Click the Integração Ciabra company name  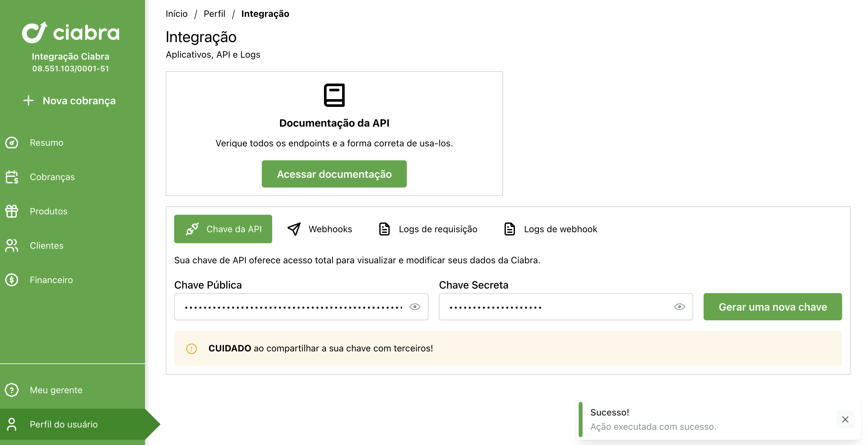point(71,56)
